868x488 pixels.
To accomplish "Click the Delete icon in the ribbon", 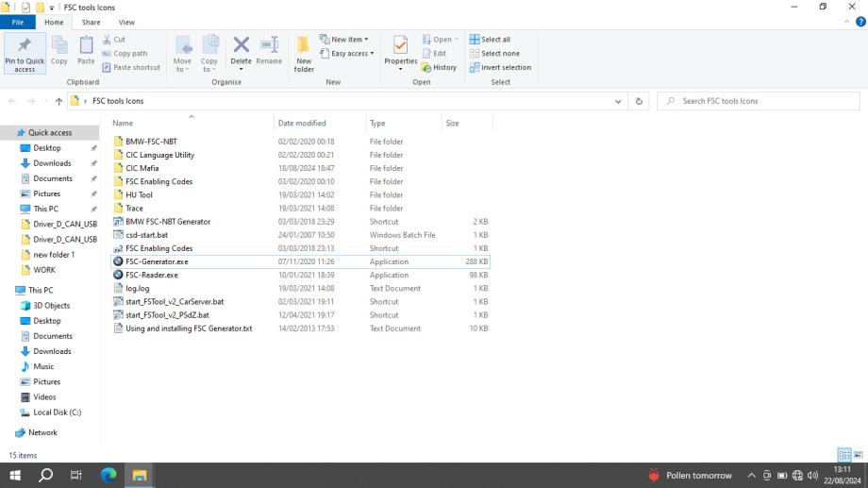I will pos(241,53).
